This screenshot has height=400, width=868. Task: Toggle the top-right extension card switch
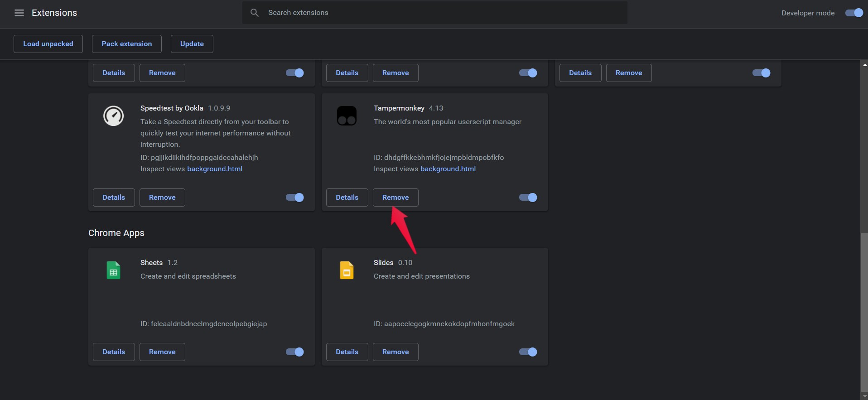[x=762, y=73]
